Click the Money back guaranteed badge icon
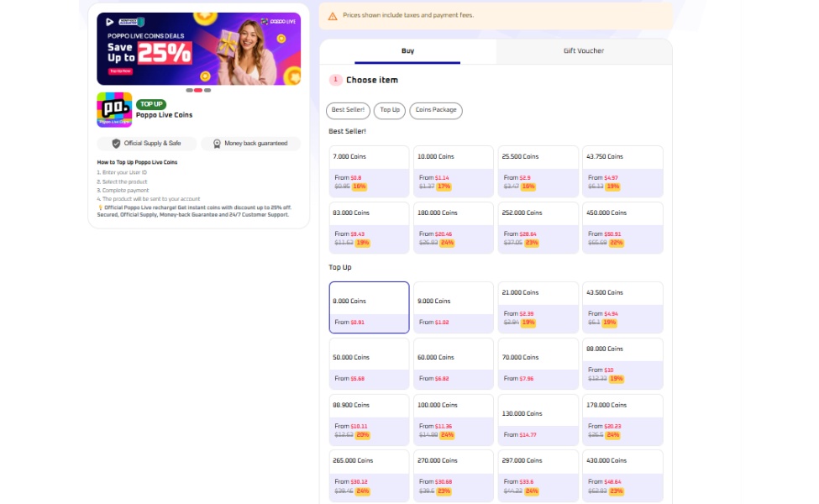The height and width of the screenshot is (504, 819). (217, 144)
